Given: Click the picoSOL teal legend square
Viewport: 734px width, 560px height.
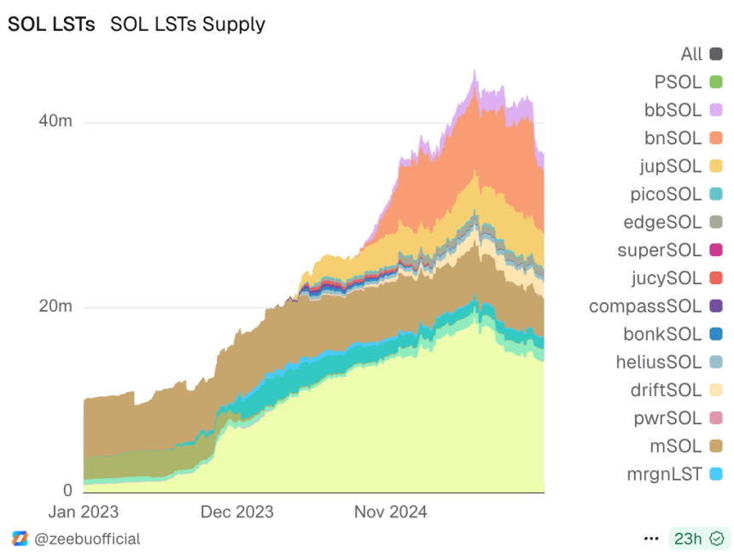Looking at the screenshot, I should click(x=716, y=194).
